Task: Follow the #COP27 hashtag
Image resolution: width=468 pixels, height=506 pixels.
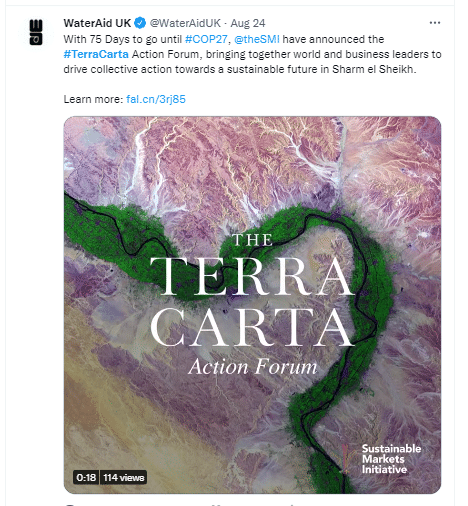Action: [206, 39]
